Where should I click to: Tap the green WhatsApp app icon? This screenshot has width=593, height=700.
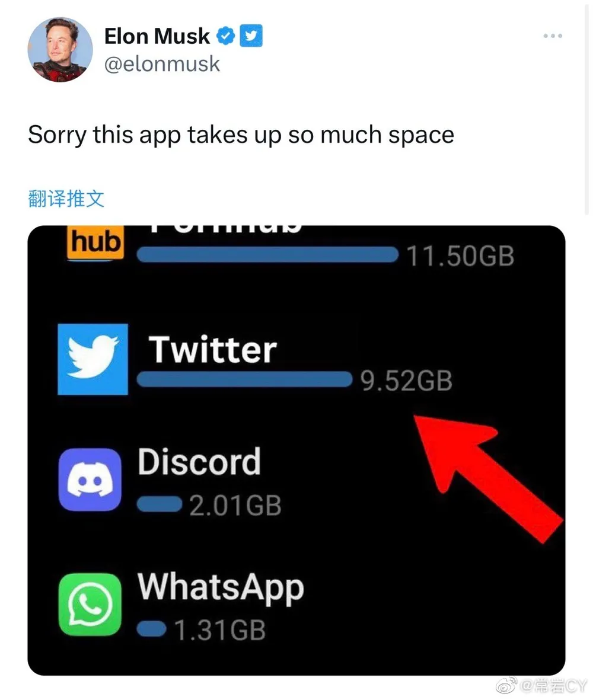click(x=90, y=605)
